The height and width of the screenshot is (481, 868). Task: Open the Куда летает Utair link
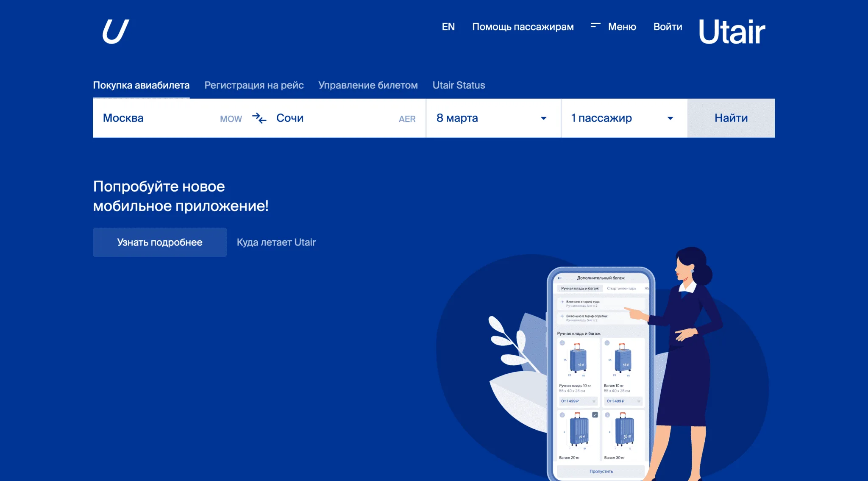click(276, 242)
